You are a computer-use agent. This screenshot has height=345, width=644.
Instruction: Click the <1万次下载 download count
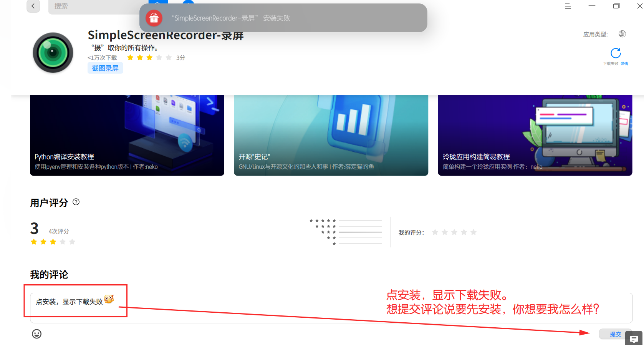102,58
